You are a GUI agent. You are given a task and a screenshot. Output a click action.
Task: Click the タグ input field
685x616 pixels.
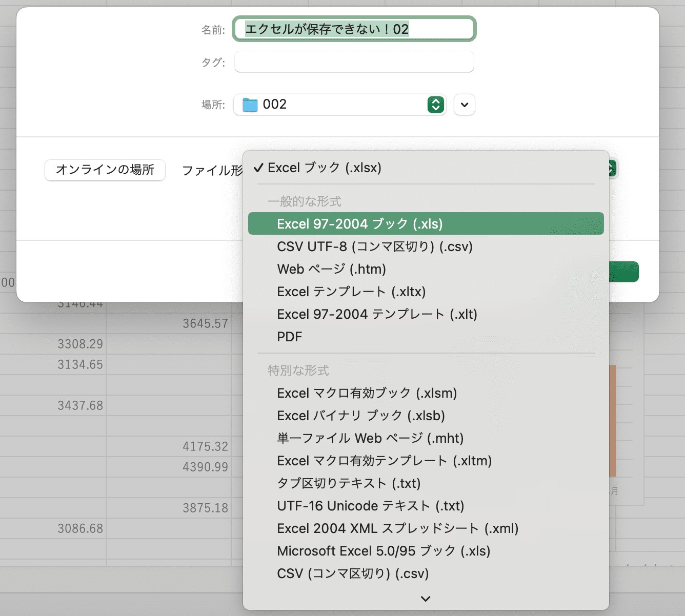354,62
